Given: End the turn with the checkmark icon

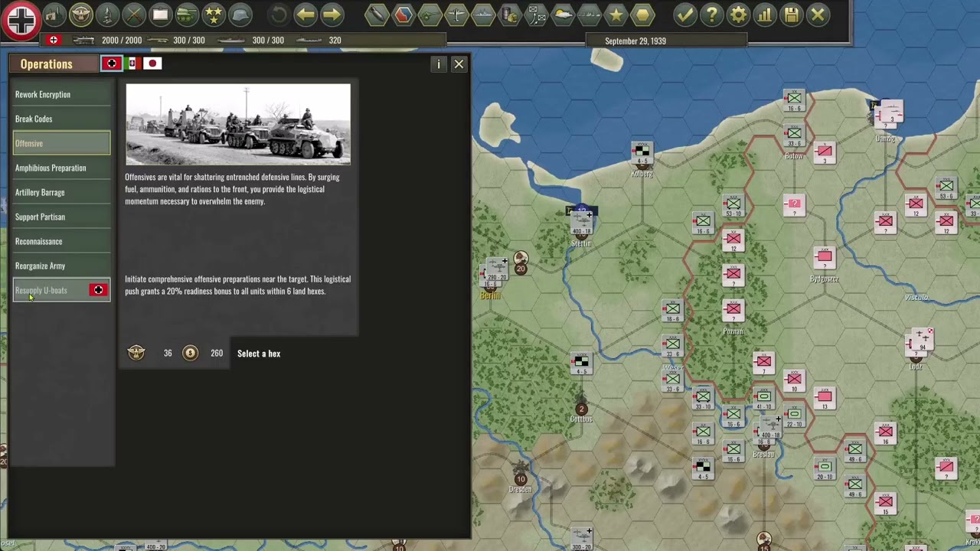Looking at the screenshot, I should click(x=684, y=15).
